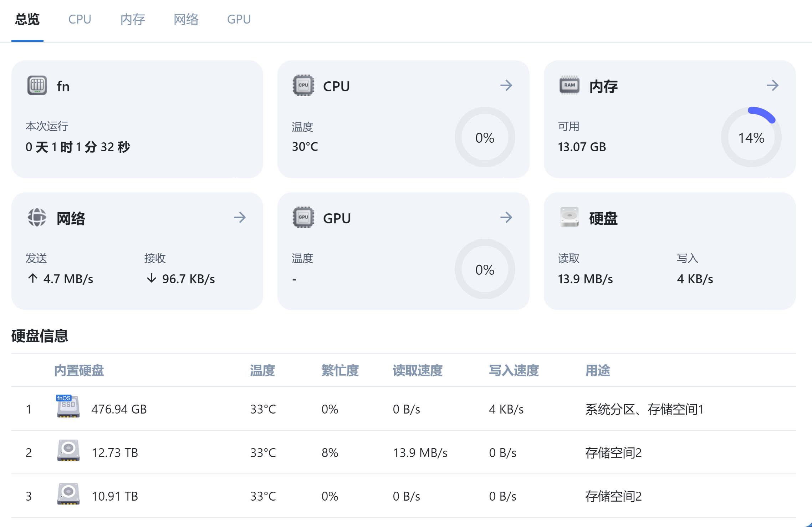The height and width of the screenshot is (527, 812).
Task: Click 13.9 MB/s in the disk table
Action: 420,453
